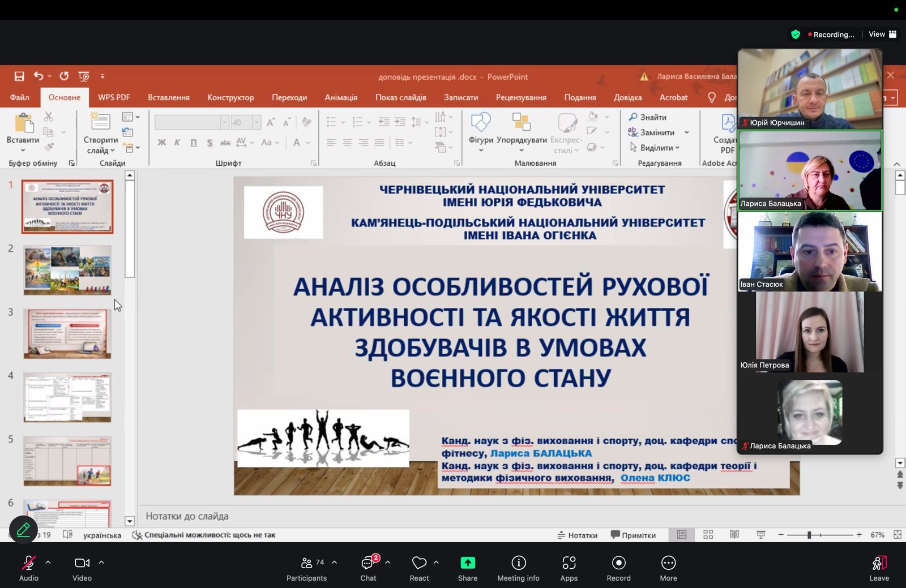This screenshot has height=588, width=906.
Task: Click the Zoom encryption shield icon
Action: [796, 35]
